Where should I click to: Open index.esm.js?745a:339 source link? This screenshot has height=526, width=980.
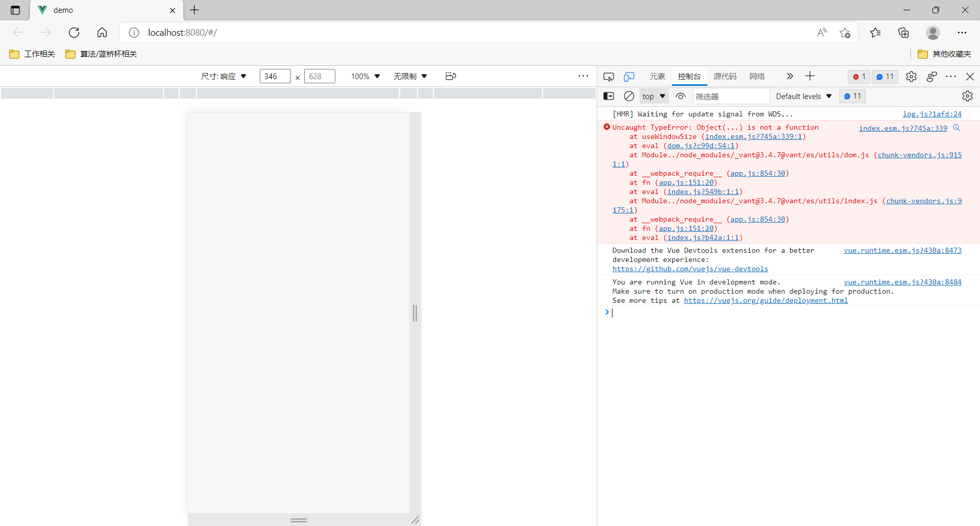click(903, 128)
